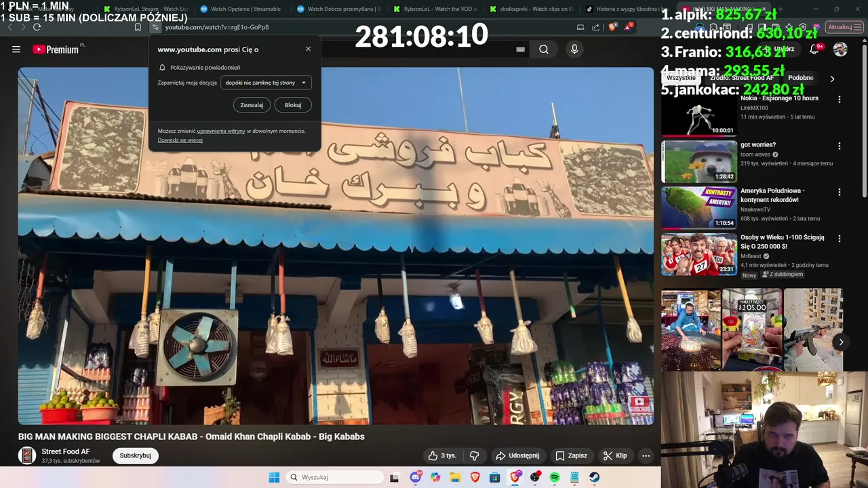Click the Subskrybuj button
The width and height of the screenshot is (868, 488).
[135, 455]
